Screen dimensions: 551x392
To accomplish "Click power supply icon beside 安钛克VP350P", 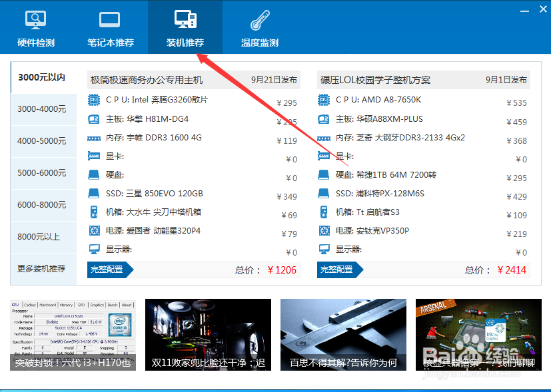I will coord(324,230).
